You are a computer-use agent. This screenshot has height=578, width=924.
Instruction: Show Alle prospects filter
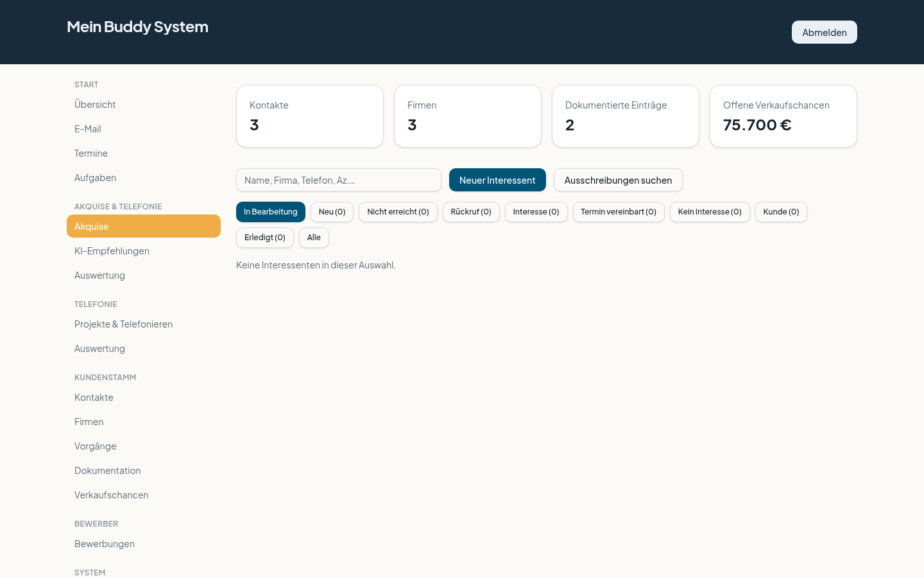314,238
